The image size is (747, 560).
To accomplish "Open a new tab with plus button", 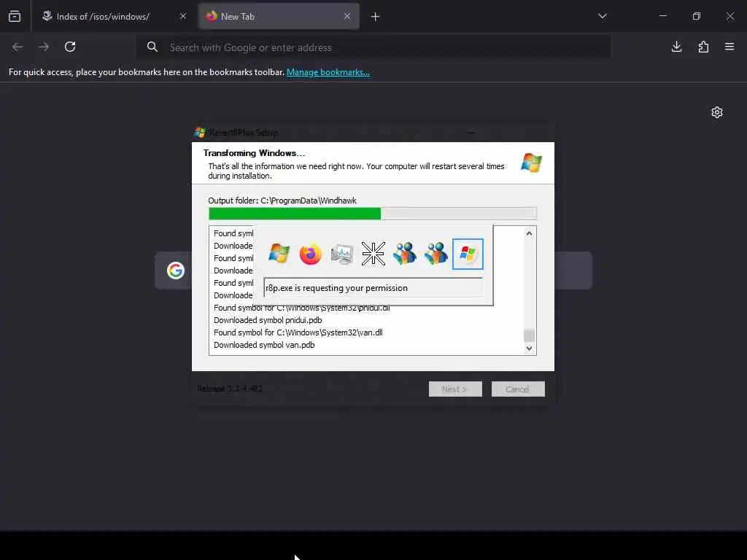I will (376, 17).
